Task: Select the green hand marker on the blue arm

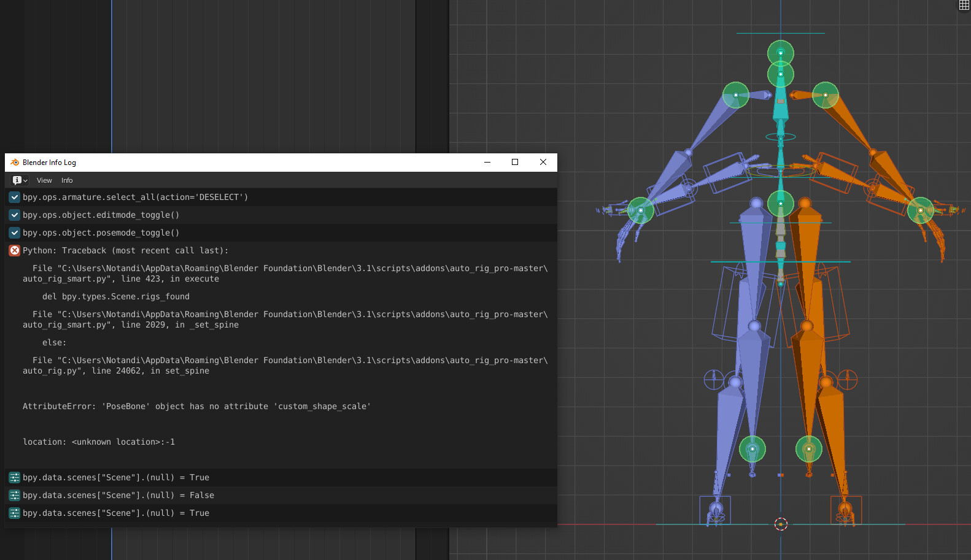Action: [x=641, y=210]
